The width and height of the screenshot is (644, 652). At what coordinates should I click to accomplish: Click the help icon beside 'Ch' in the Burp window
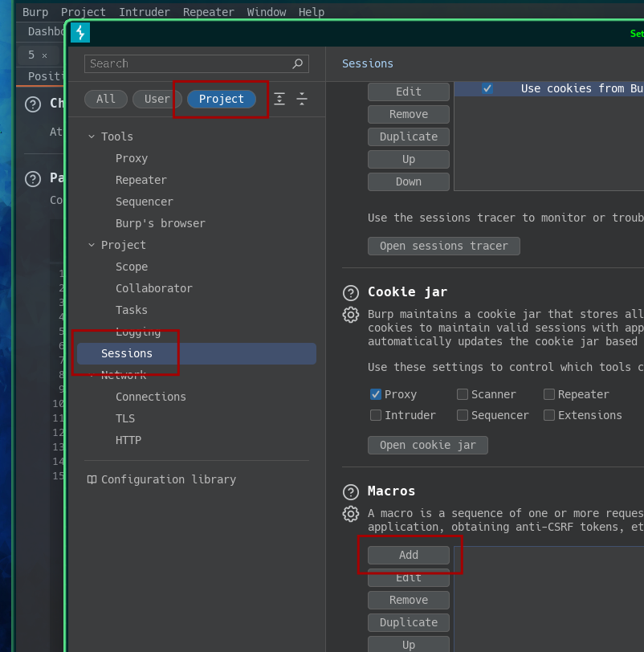pyautogui.click(x=33, y=104)
